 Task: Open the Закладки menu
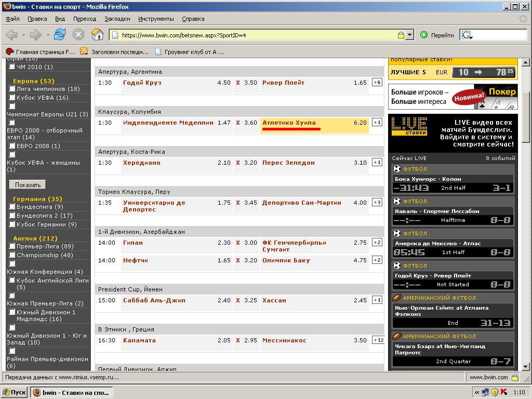coord(117,19)
